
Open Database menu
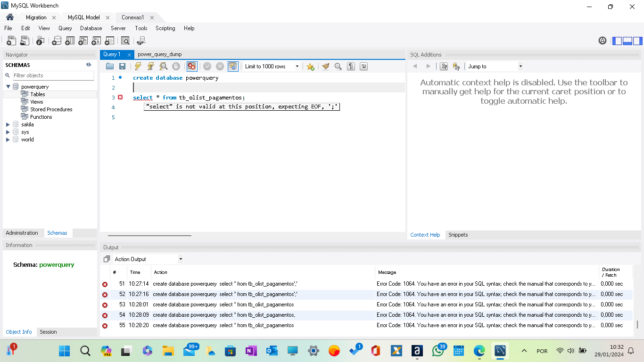(91, 28)
